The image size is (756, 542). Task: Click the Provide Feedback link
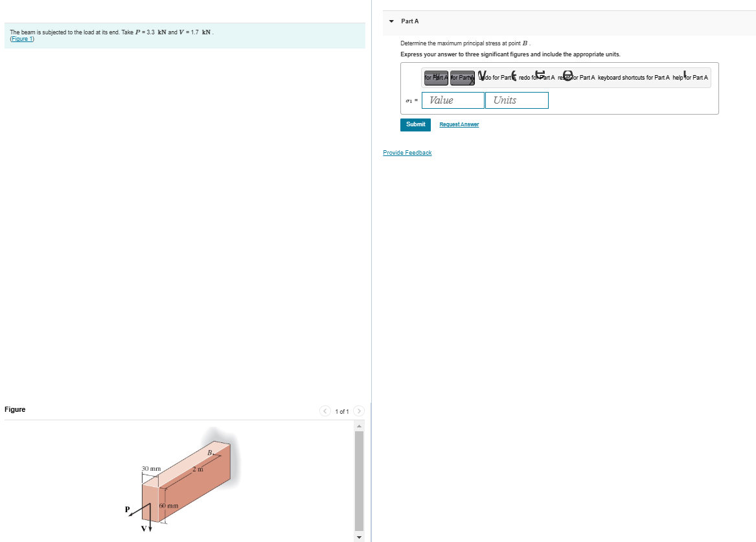[x=407, y=152]
